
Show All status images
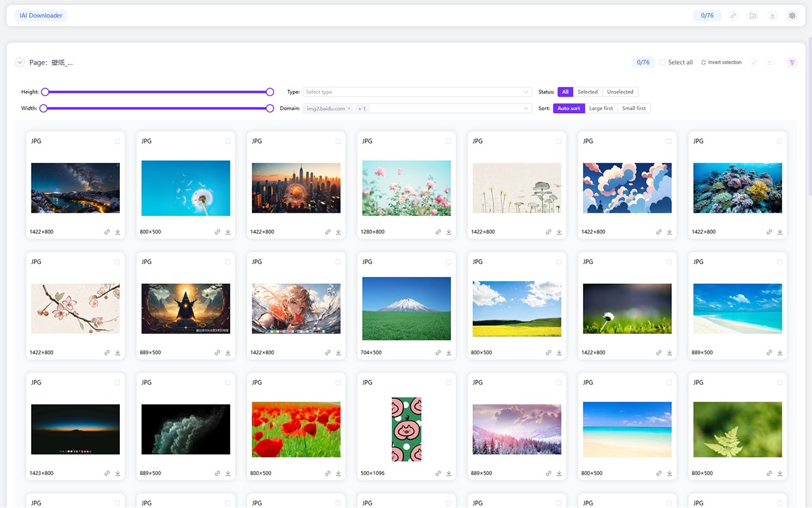click(565, 92)
